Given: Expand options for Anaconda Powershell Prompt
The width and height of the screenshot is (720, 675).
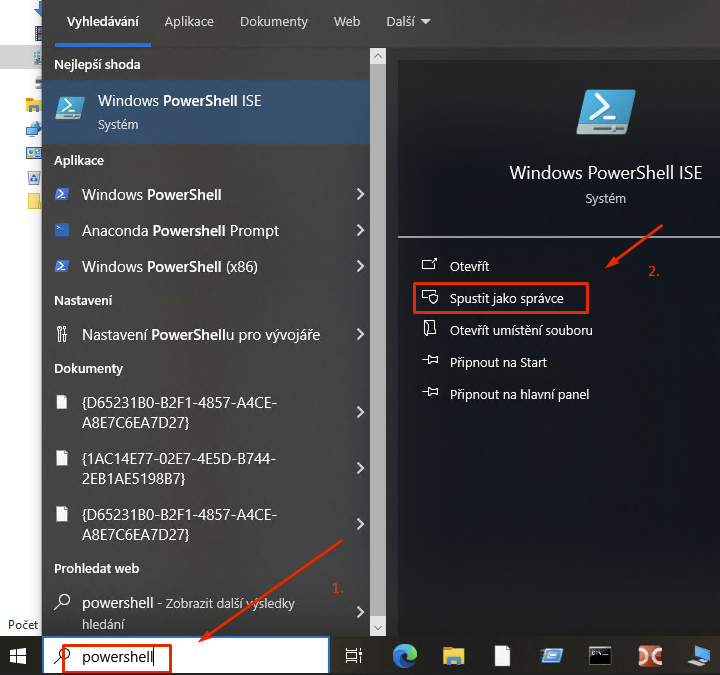Looking at the screenshot, I should [x=360, y=230].
